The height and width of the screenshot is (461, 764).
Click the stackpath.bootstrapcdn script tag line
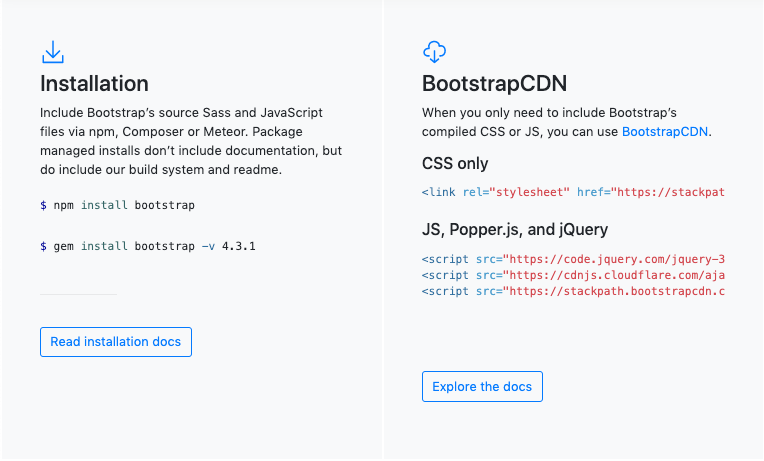(573, 291)
